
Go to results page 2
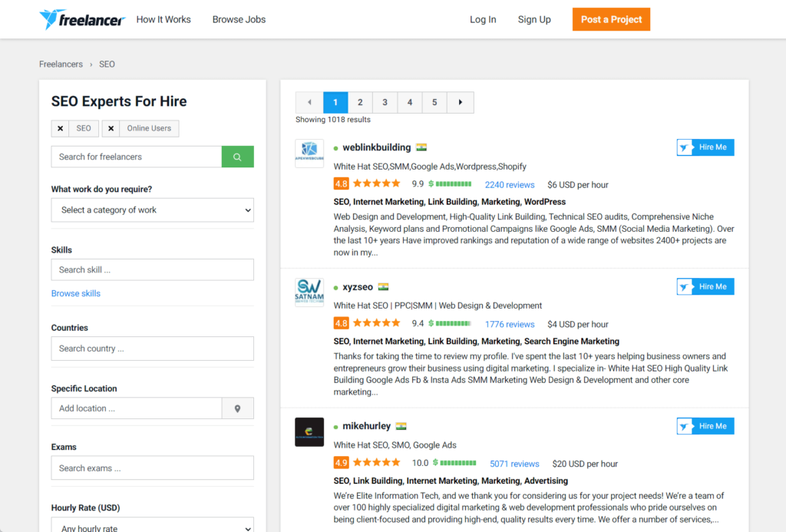coord(360,102)
